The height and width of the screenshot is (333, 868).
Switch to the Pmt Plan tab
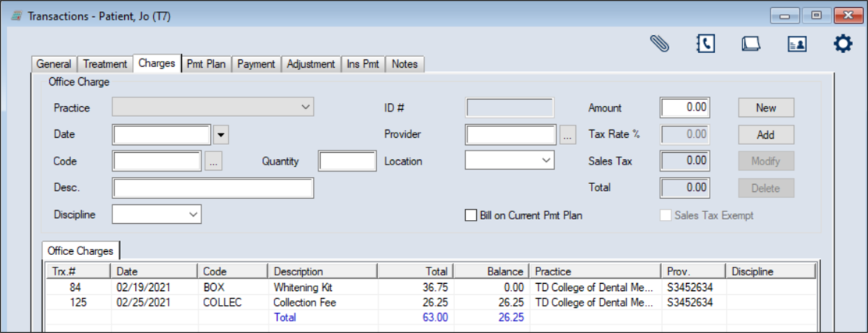coord(206,64)
